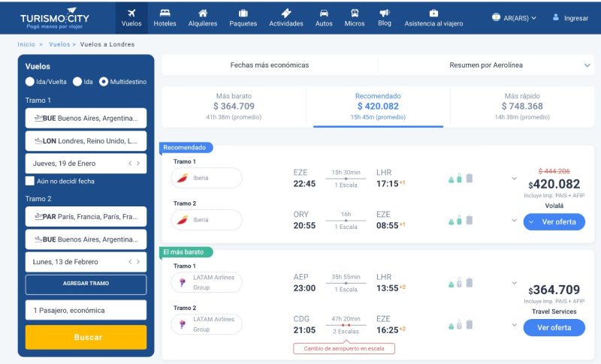Select the Autos car icon

coord(324,14)
